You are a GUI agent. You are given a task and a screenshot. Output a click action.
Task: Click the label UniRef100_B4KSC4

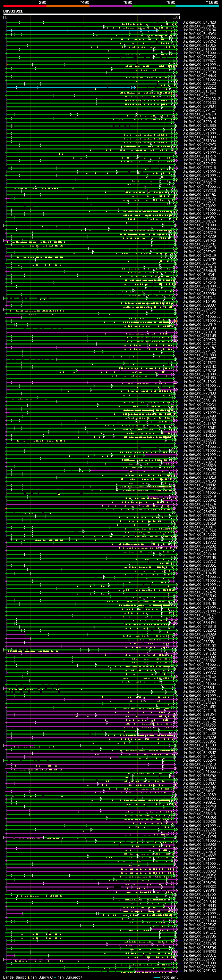click(199, 600)
